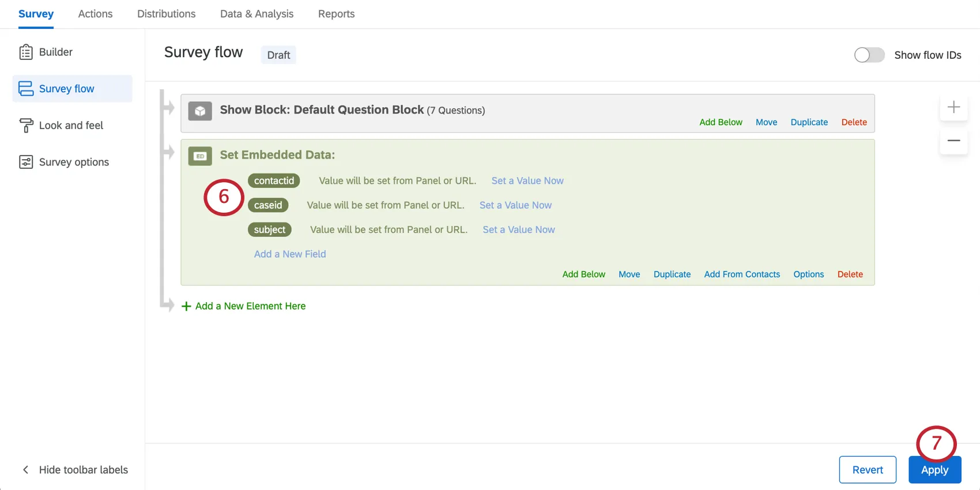Click the Survey options settings icon
The width and height of the screenshot is (980, 490).
pos(26,162)
